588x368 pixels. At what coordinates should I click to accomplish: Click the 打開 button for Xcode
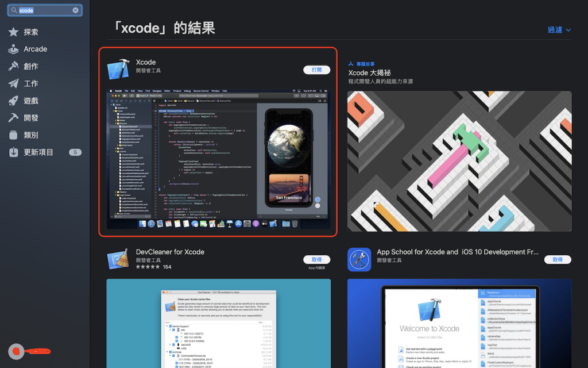316,70
